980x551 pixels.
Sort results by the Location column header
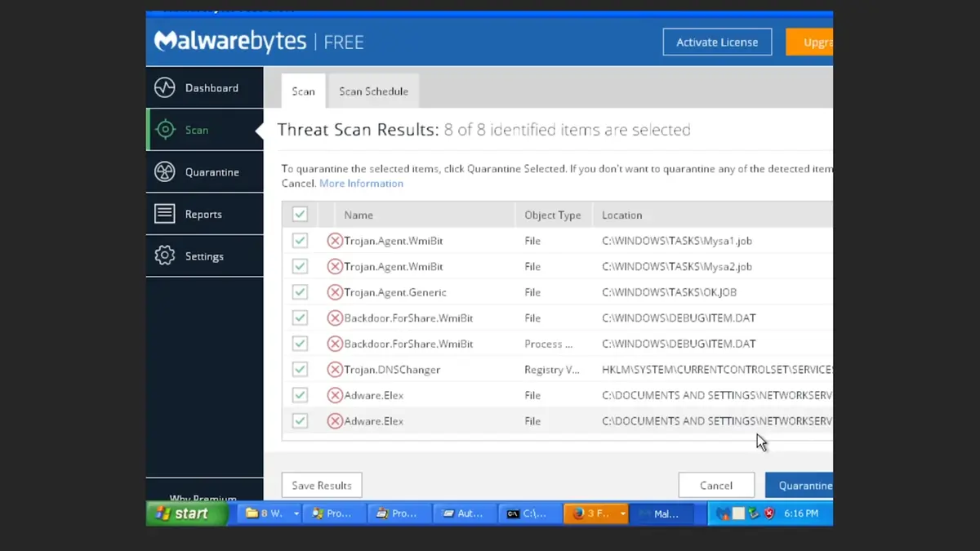click(x=622, y=216)
